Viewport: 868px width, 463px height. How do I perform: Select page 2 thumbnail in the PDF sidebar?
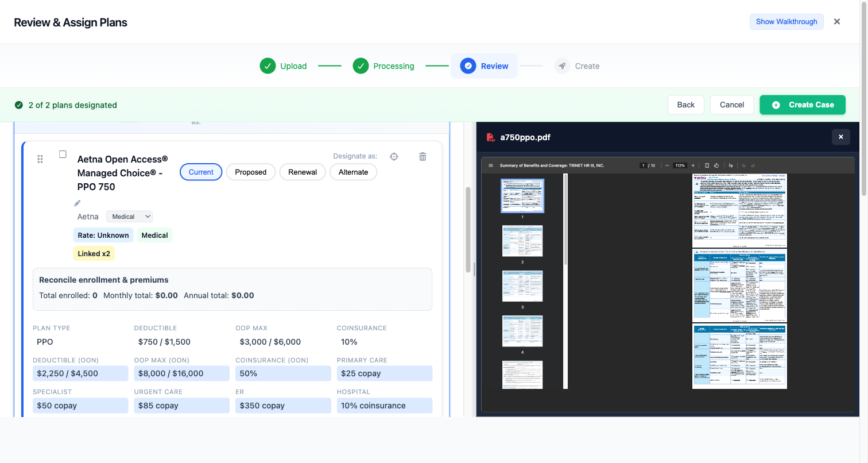(522, 241)
